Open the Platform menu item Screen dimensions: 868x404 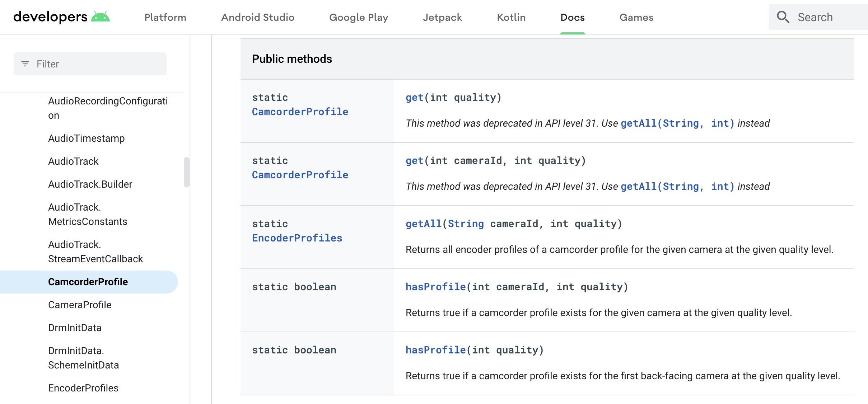[x=165, y=17]
